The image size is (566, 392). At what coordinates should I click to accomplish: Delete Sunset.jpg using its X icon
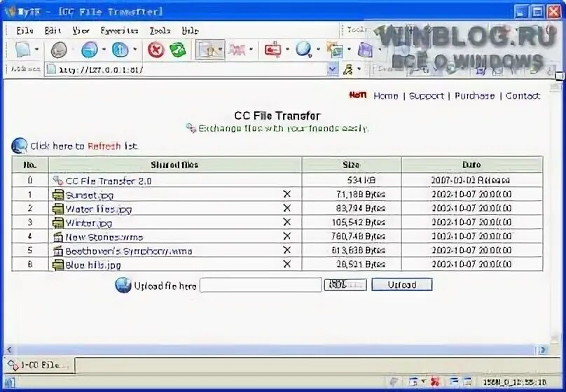(x=287, y=194)
